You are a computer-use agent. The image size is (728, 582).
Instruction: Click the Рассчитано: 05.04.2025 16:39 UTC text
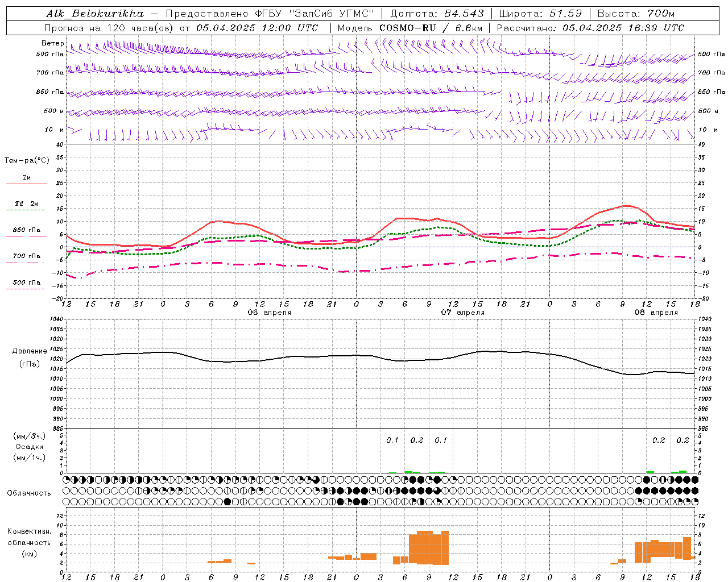pyautogui.click(x=590, y=28)
